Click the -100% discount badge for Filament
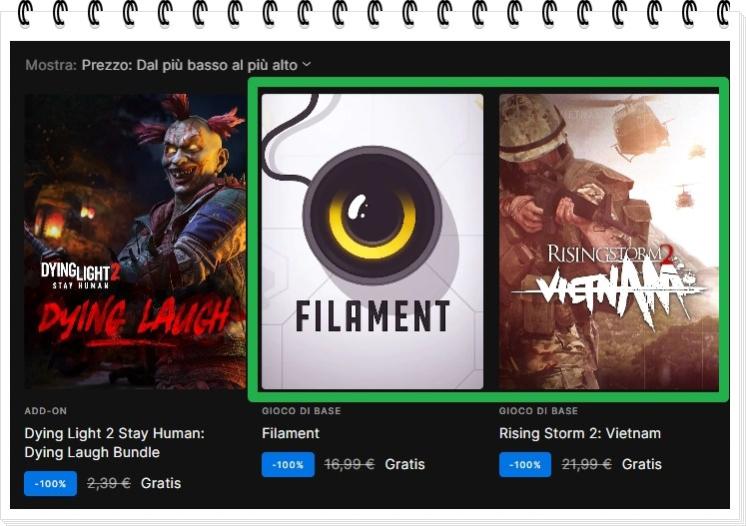Screen dimensions: 746x526 pyautogui.click(x=288, y=464)
